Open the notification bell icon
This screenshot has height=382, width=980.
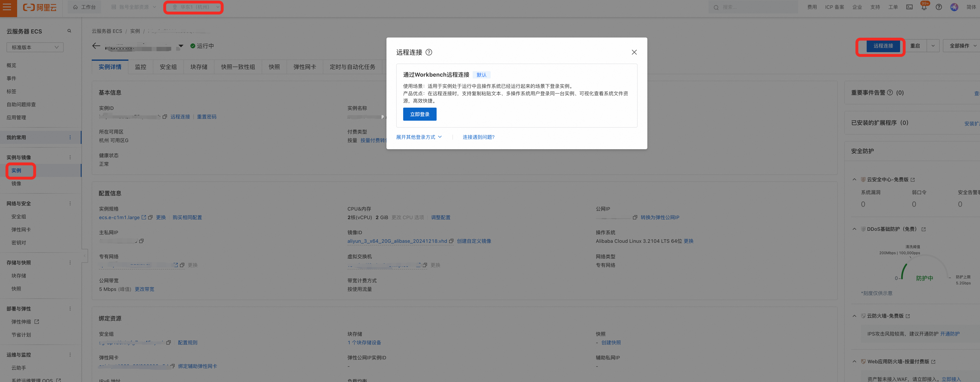click(924, 7)
